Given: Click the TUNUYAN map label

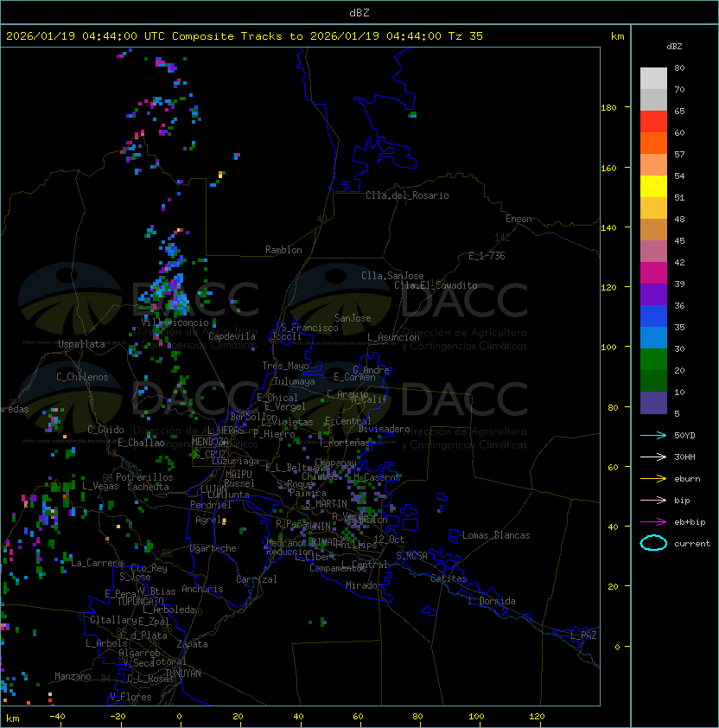Looking at the screenshot, I should click(183, 674).
